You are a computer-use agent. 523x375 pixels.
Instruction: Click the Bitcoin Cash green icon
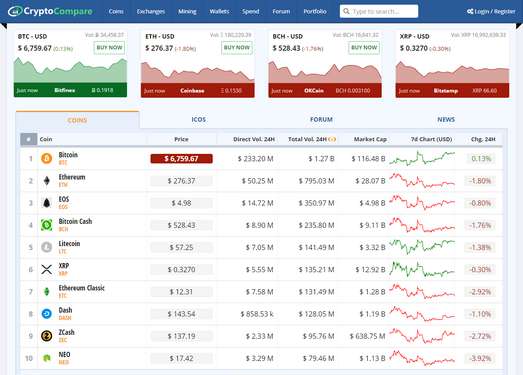tap(46, 225)
